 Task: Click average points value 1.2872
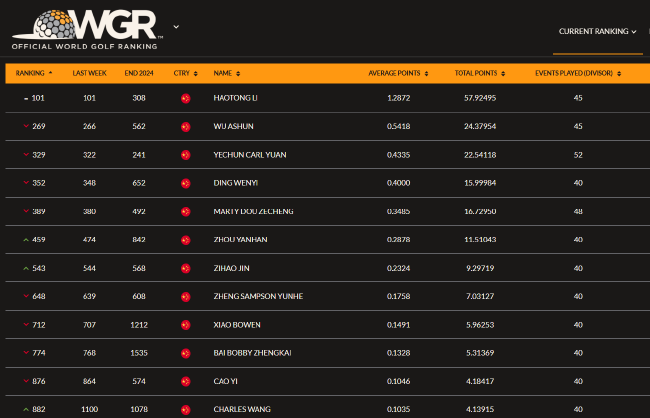398,98
